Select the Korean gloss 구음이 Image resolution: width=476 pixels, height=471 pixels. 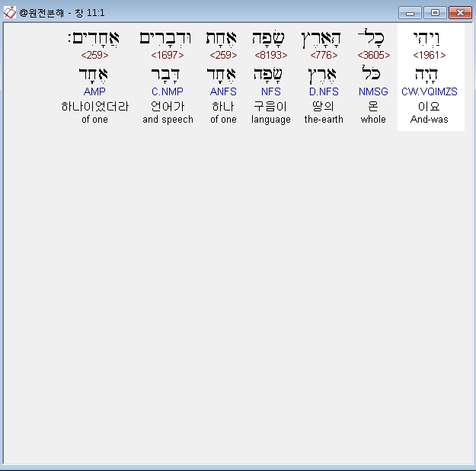270,107
